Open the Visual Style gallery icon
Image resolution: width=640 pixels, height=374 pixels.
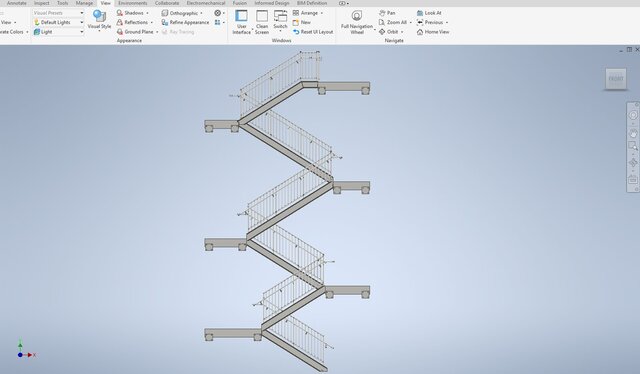pyautogui.click(x=99, y=16)
